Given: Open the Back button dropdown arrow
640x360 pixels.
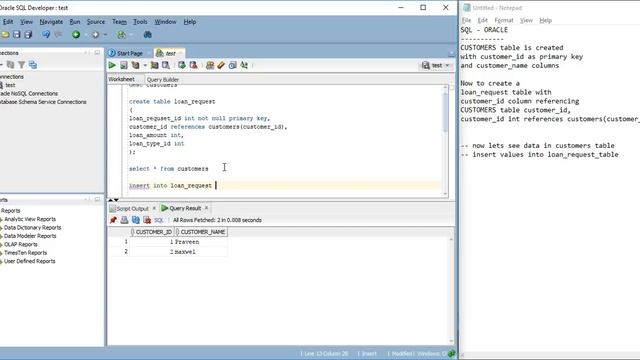Looking at the screenshot, I should point(86,35).
